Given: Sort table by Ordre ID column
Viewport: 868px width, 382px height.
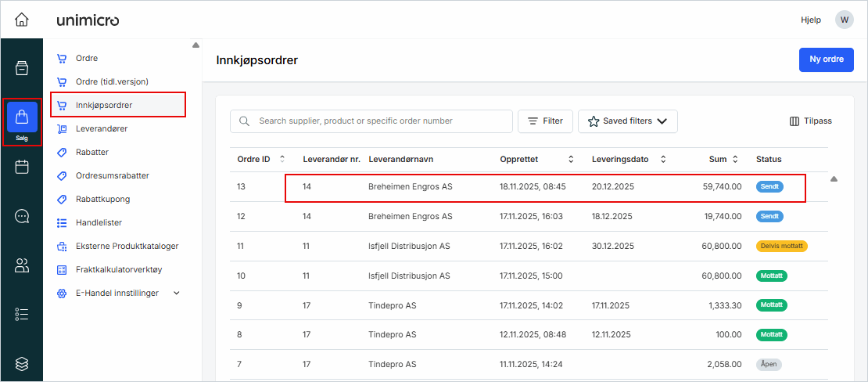Looking at the screenshot, I should pyautogui.click(x=282, y=159).
